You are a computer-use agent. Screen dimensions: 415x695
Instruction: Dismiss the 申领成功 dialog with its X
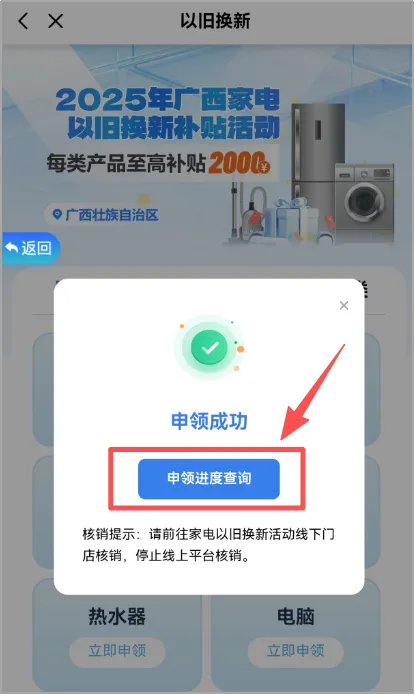(x=344, y=305)
